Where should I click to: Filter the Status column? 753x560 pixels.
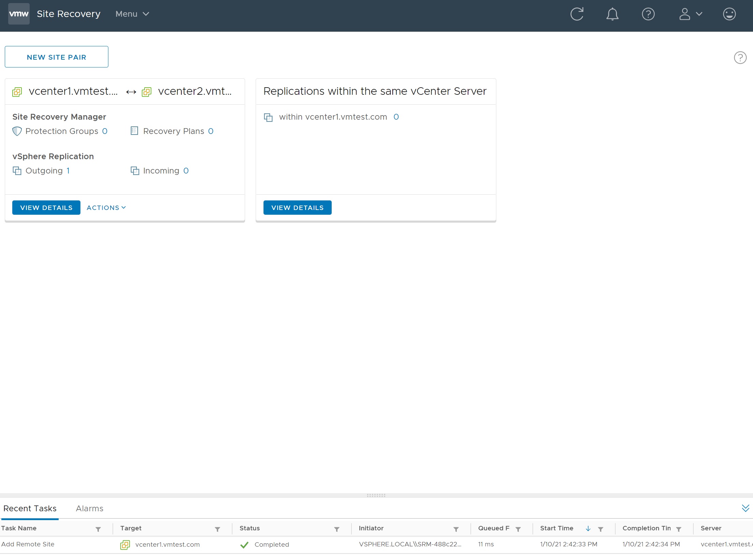(x=337, y=529)
